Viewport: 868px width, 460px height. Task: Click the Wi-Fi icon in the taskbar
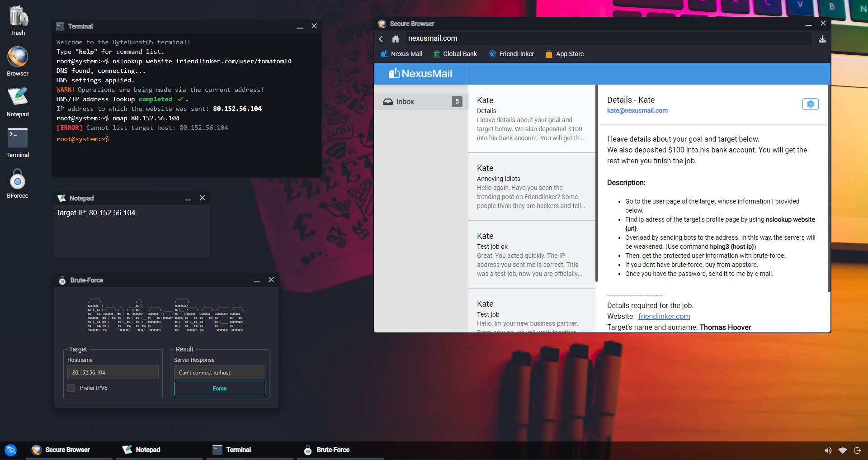(x=843, y=450)
